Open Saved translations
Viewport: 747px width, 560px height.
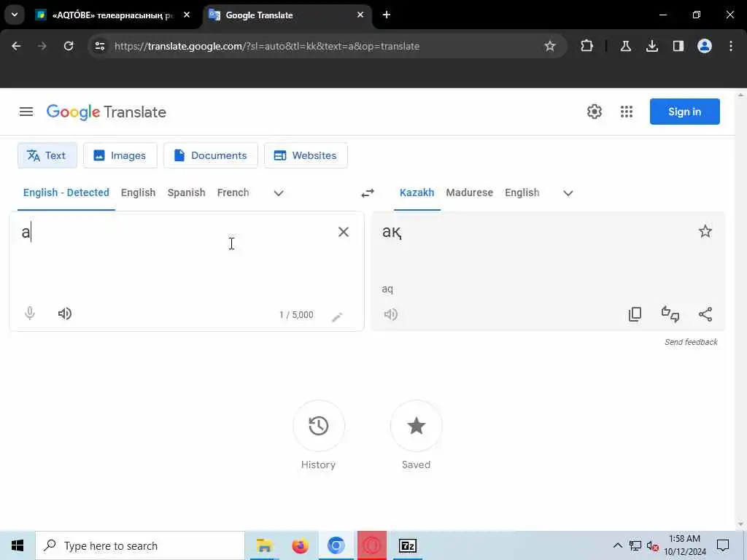(x=416, y=426)
